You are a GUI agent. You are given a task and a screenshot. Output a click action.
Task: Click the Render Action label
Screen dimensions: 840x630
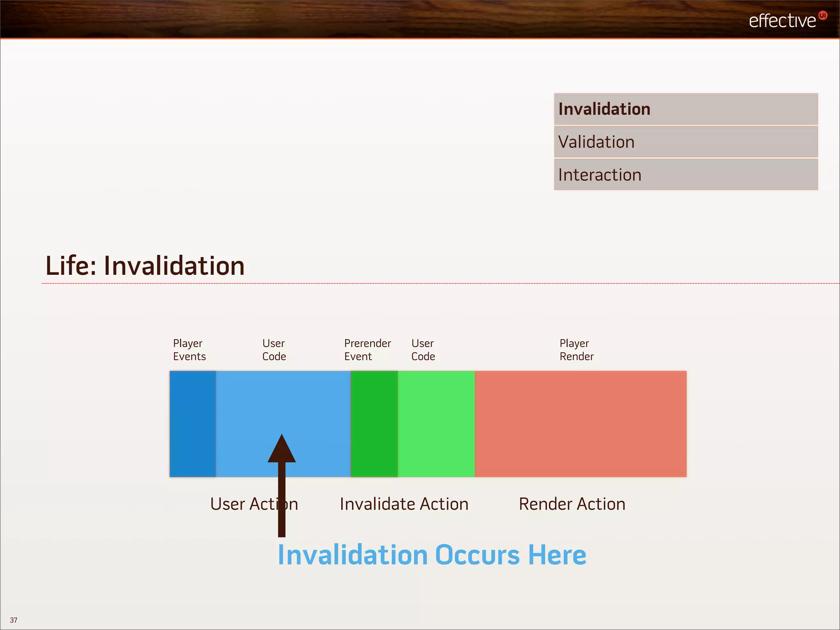pyautogui.click(x=572, y=504)
